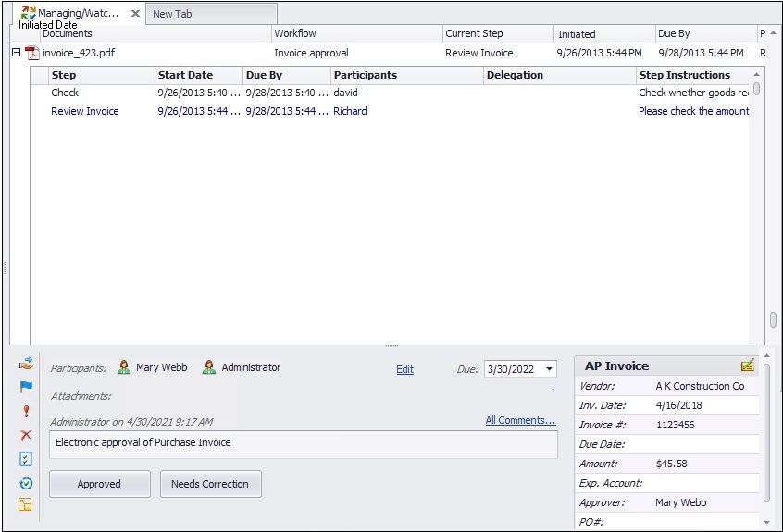
Task: Click the AP Invoice panel vertical scrollbar
Action: click(x=766, y=433)
